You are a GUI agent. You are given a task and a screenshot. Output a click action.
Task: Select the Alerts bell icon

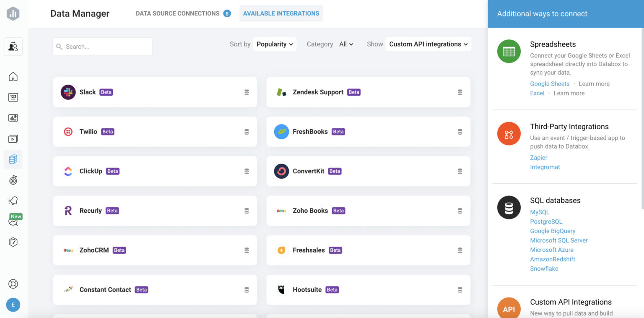13,201
